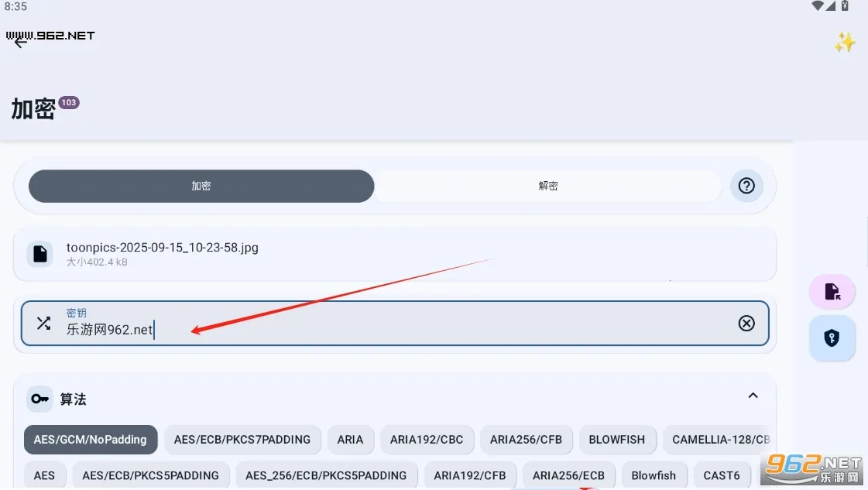
Task: Pick the BLOWFISH algorithm chip
Action: 616,440
